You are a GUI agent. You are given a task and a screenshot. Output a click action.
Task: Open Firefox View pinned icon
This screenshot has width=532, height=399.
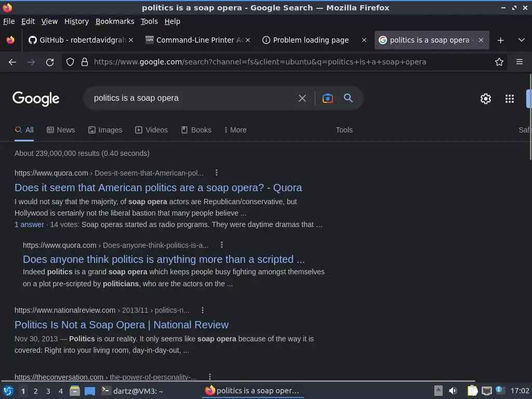coord(10,40)
